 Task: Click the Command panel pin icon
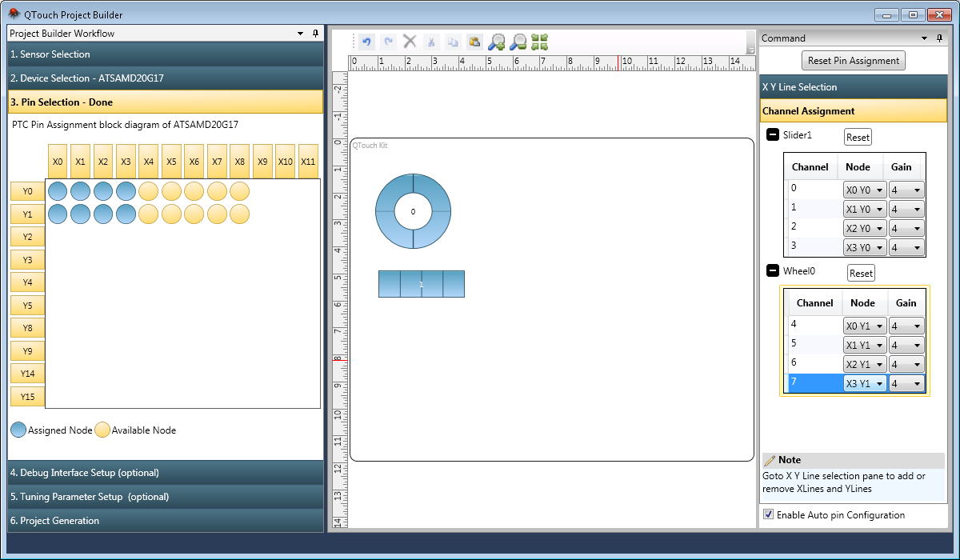[939, 38]
